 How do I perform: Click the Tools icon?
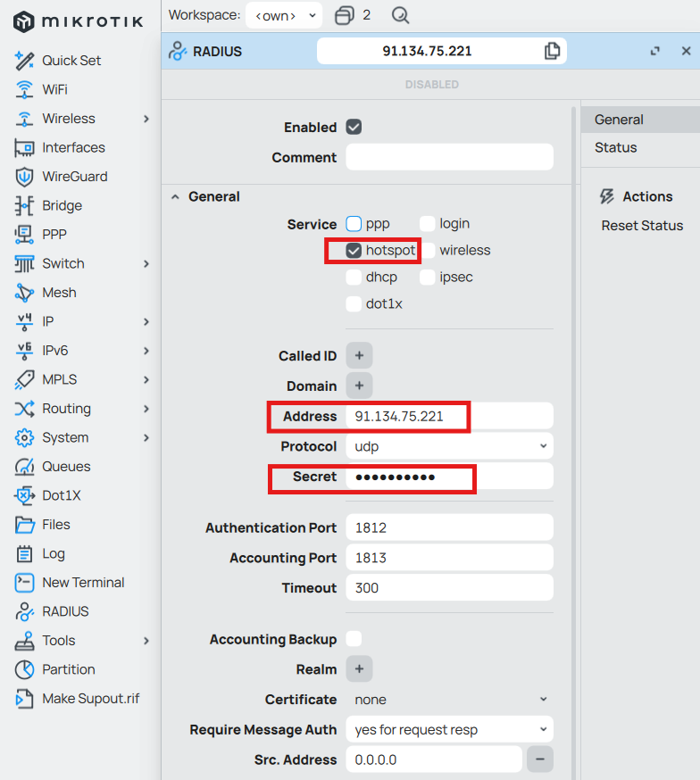click(24, 641)
